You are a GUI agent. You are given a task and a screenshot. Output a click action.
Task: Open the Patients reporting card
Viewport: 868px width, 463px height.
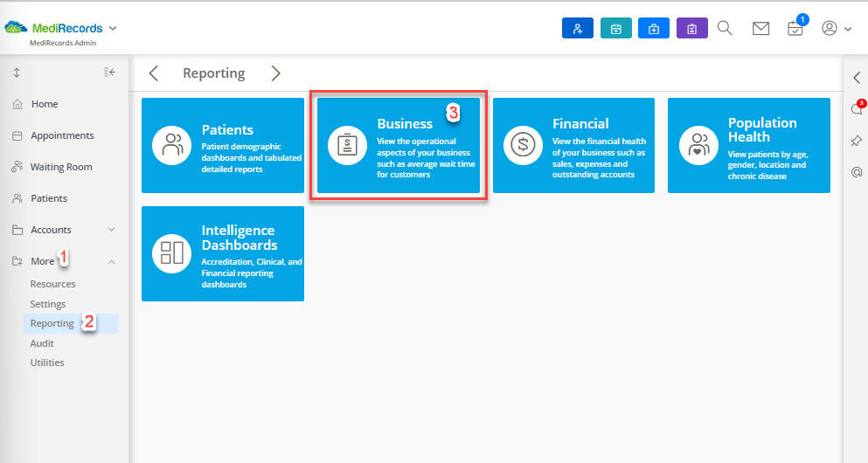223,146
